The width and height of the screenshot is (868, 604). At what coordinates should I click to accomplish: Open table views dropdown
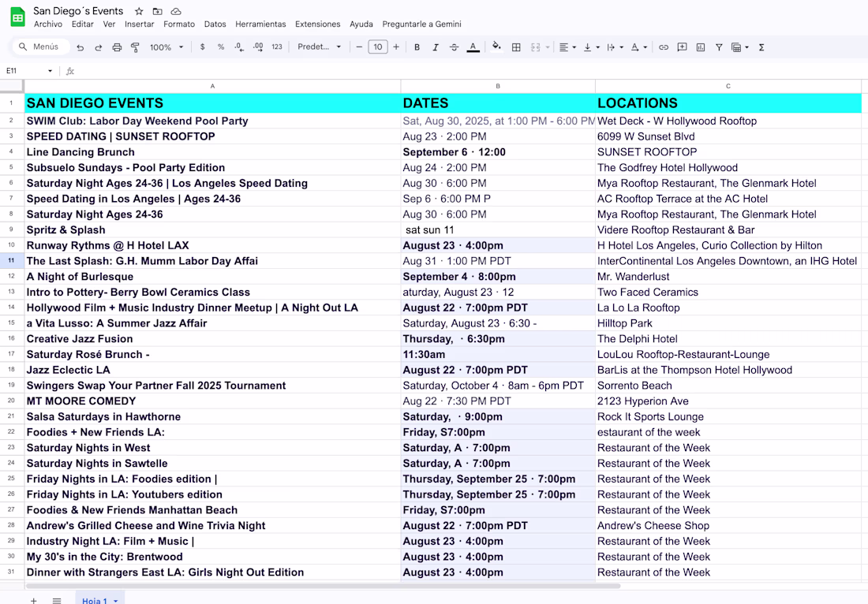coord(740,47)
